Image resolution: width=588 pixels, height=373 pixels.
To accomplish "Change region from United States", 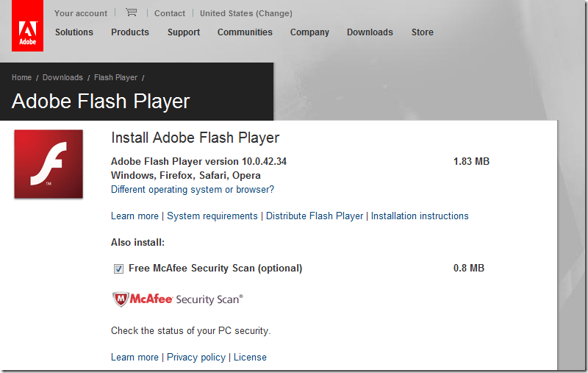I will 246,13.
